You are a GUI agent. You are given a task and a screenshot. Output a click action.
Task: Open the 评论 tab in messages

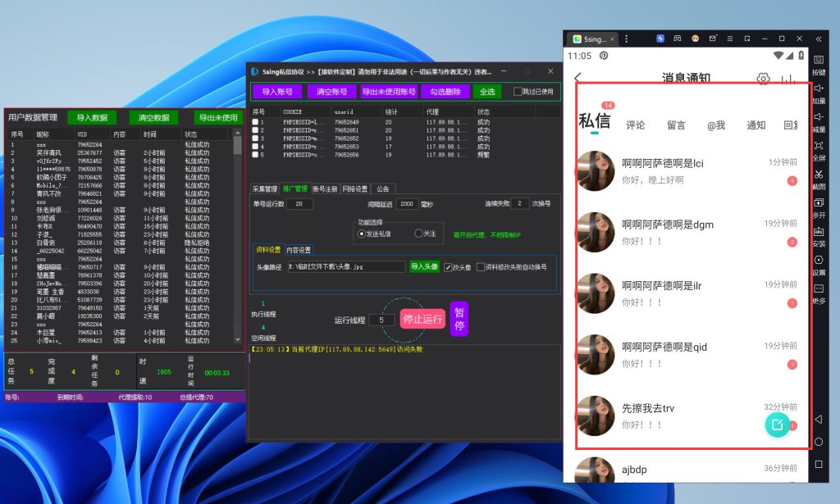(636, 125)
